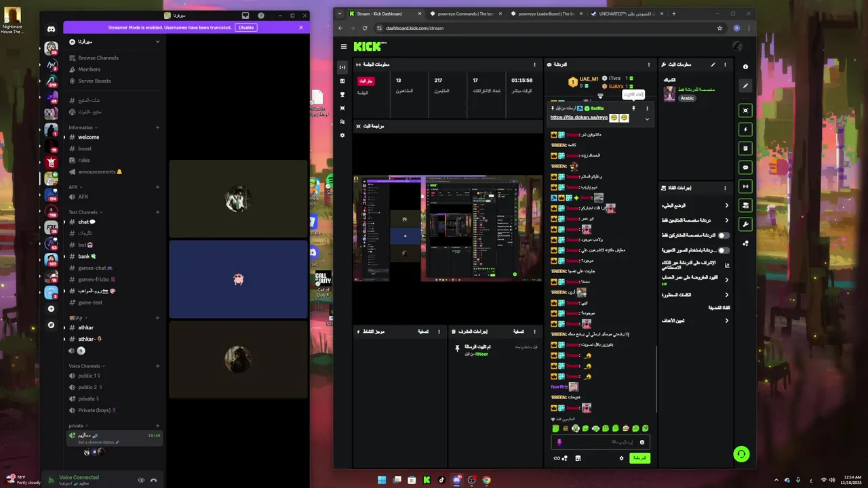Image resolution: width=868 pixels, height=488 pixels.
Task: Expand the pinned message chevron
Action: [647, 119]
